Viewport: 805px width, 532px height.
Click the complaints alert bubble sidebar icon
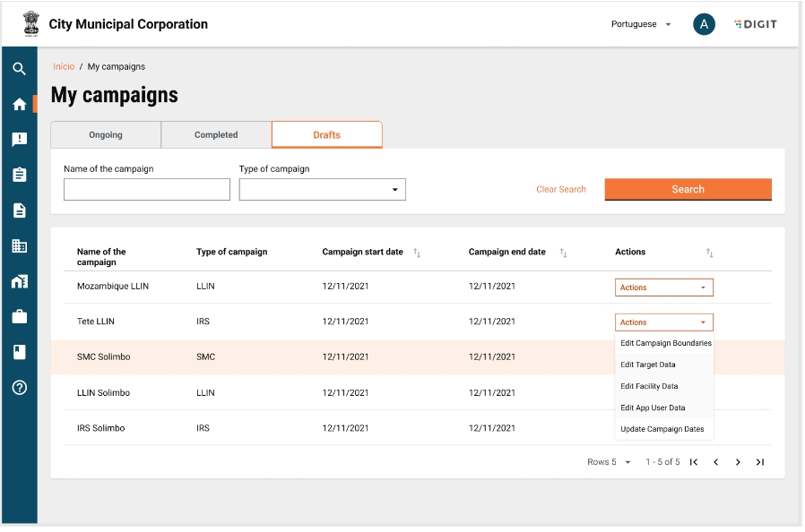click(x=19, y=140)
